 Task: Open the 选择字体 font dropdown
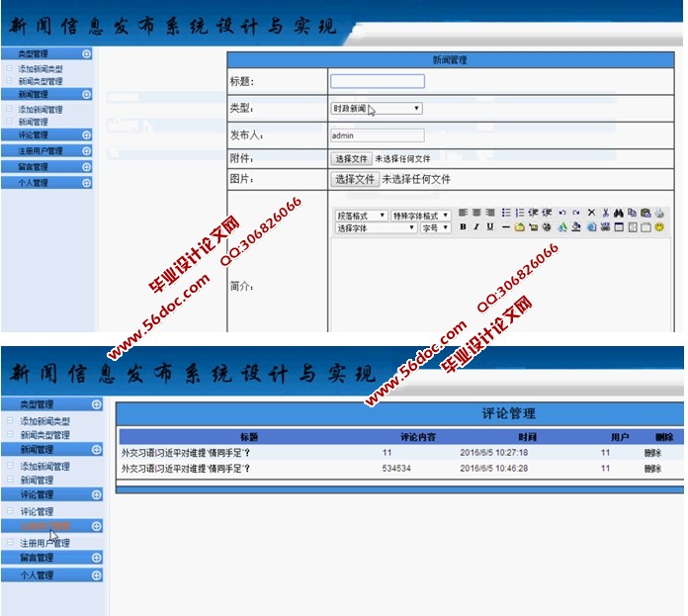tap(376, 227)
